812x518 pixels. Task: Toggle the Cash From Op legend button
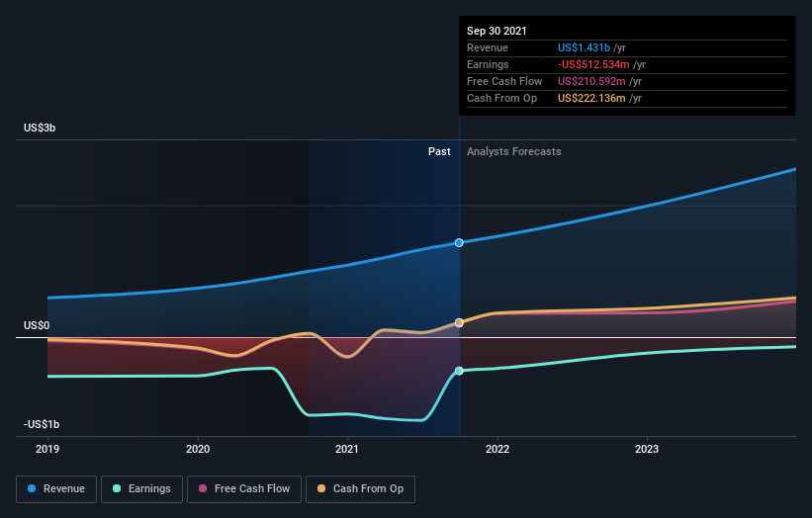point(360,489)
